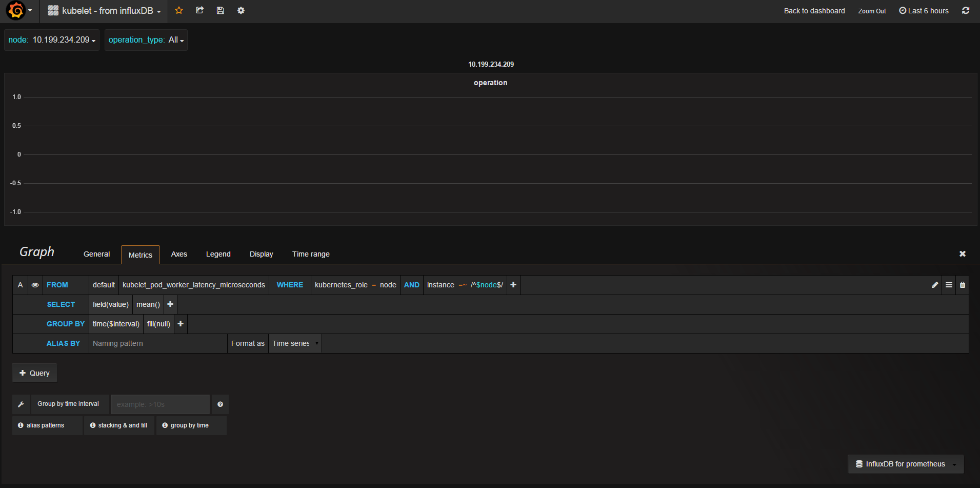Click the Y-axis label 1.0
980x488 pixels.
(16, 97)
